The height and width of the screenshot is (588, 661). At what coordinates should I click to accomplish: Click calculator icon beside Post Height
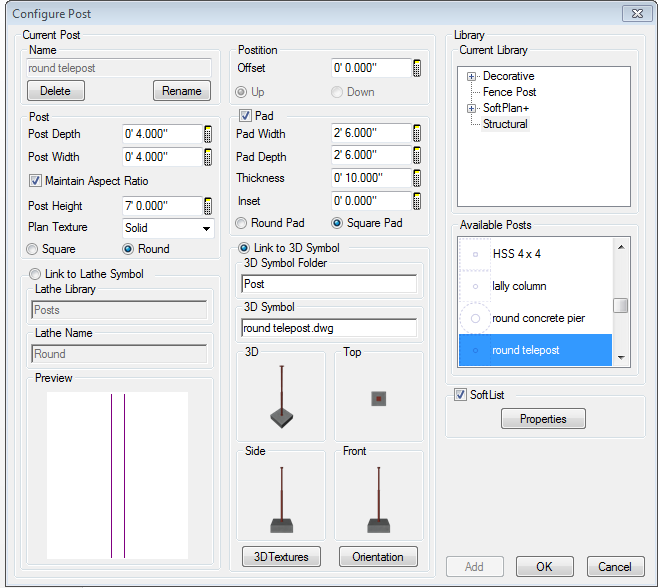208,206
